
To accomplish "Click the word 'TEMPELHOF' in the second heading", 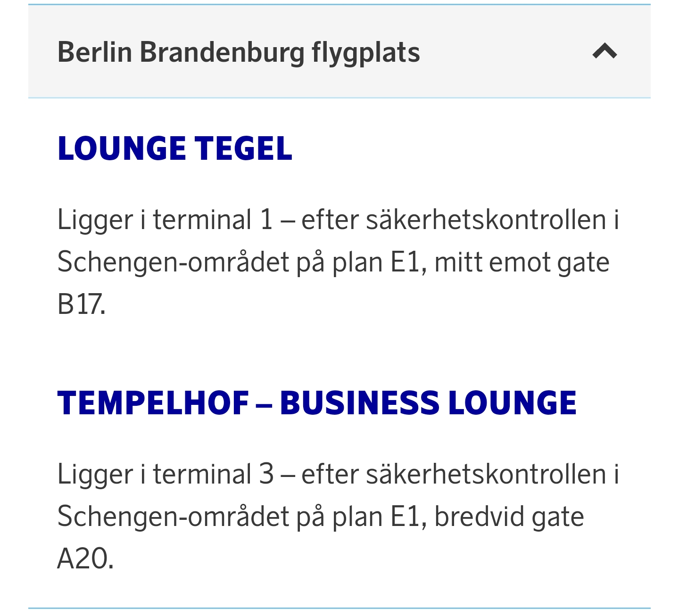I will click(153, 403).
